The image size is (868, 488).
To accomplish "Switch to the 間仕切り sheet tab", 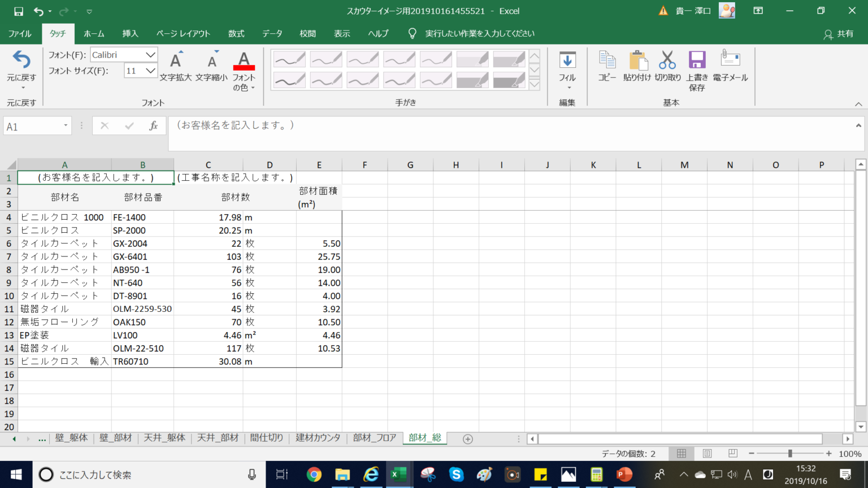I will click(267, 438).
